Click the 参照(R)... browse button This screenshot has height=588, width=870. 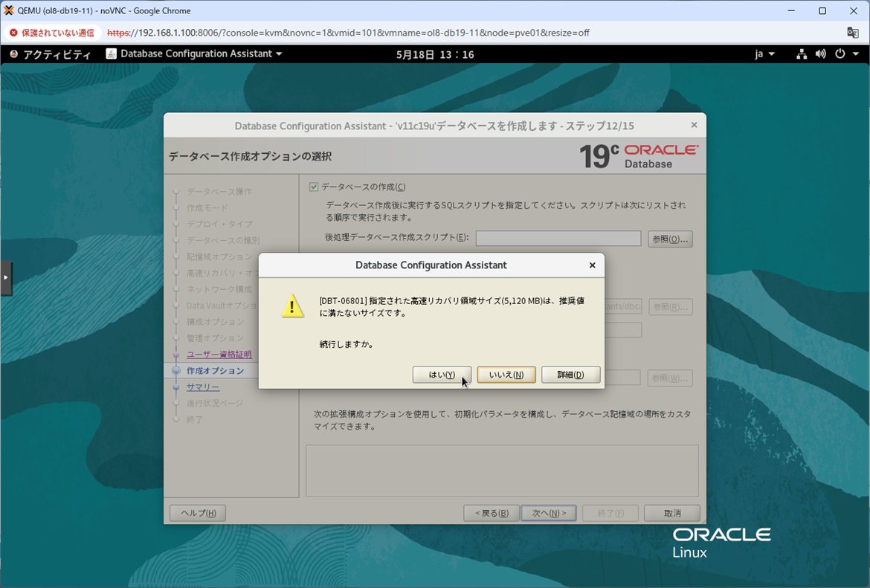(x=670, y=307)
